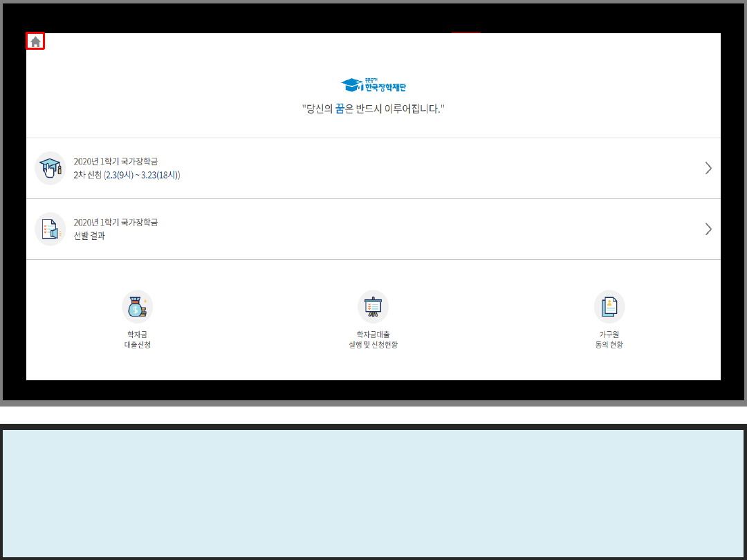Click the 한국장학재단 graduation cap logo
747x560 pixels.
point(352,85)
